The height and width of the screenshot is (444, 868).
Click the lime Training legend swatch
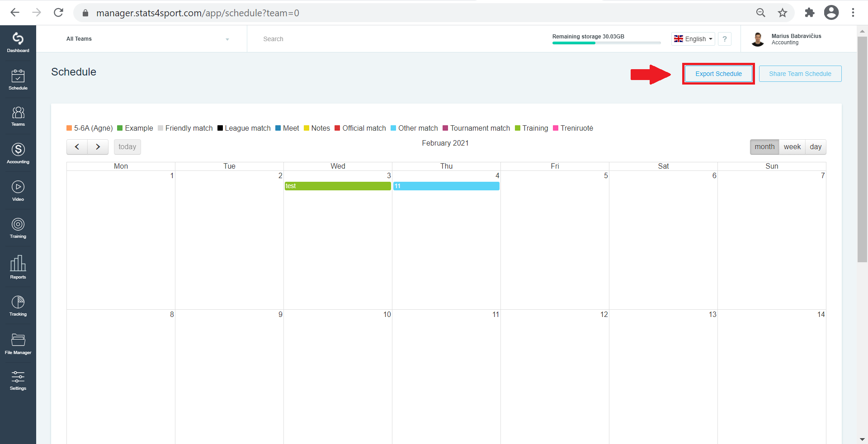518,128
